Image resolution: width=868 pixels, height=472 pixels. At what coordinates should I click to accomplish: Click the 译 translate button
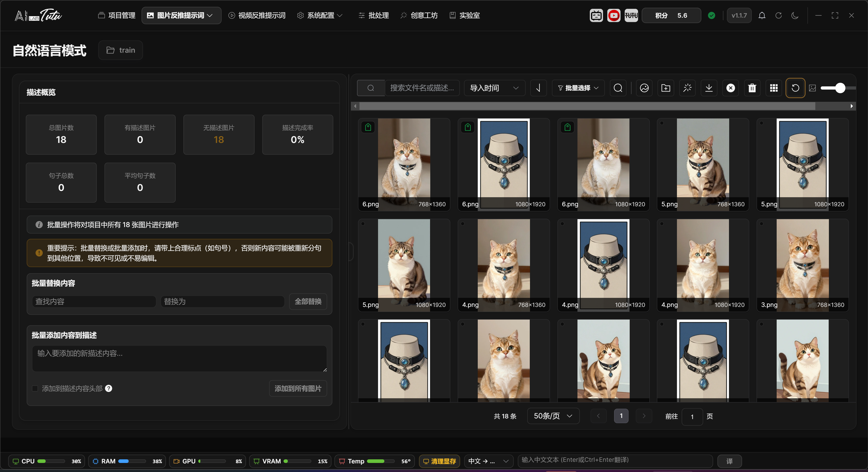(729, 461)
